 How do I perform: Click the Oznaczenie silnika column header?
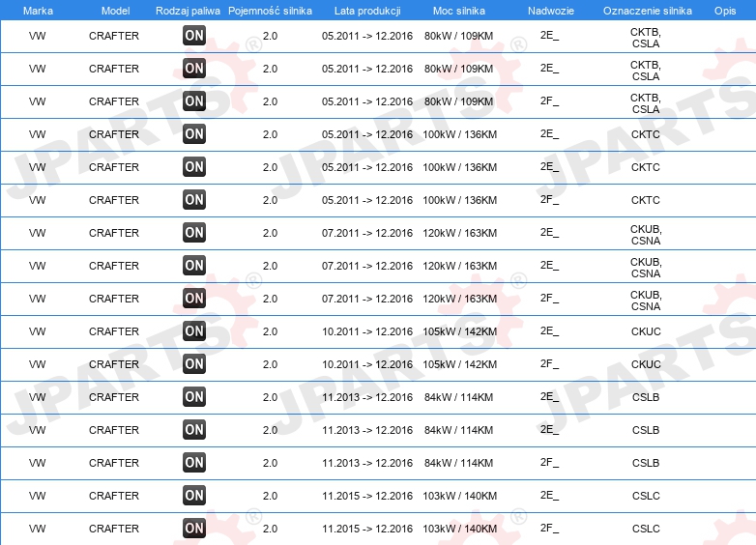[x=648, y=11]
